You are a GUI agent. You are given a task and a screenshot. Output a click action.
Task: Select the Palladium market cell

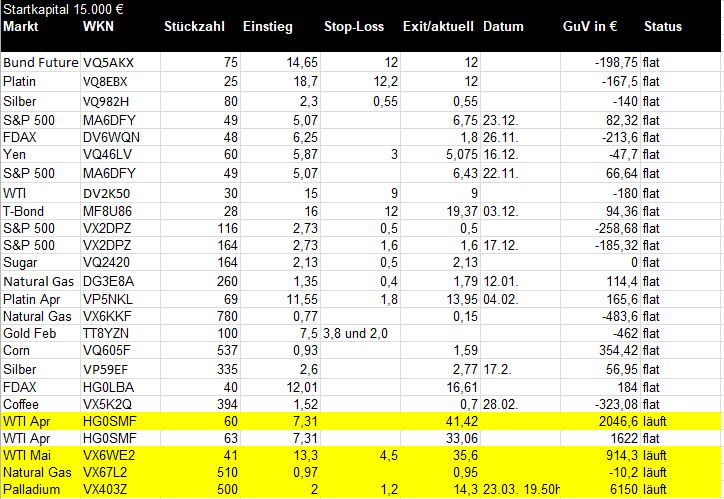[31, 490]
